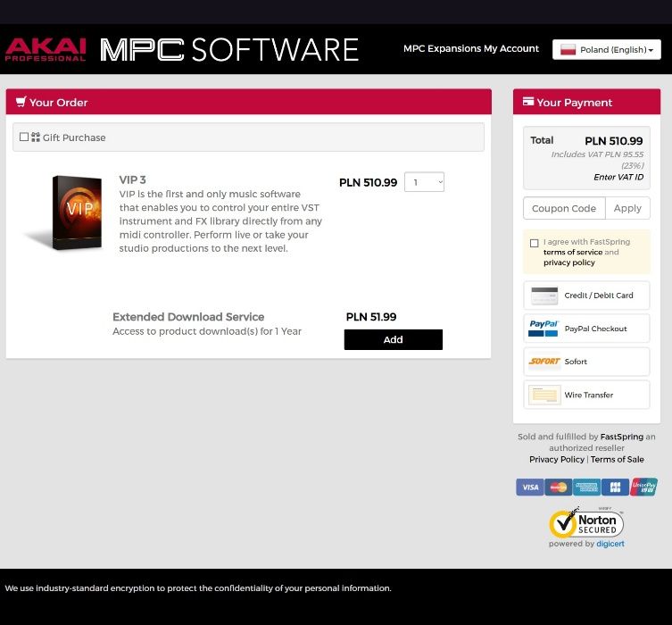Screen dimensions: 672x625
Task: Open the privacy policy link in agreement box
Action: pyautogui.click(x=569, y=262)
